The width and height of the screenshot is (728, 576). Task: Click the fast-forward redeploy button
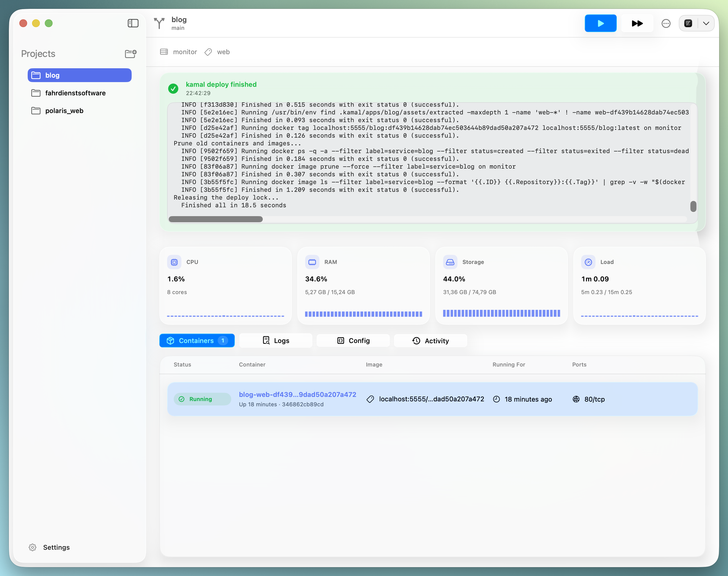(637, 23)
